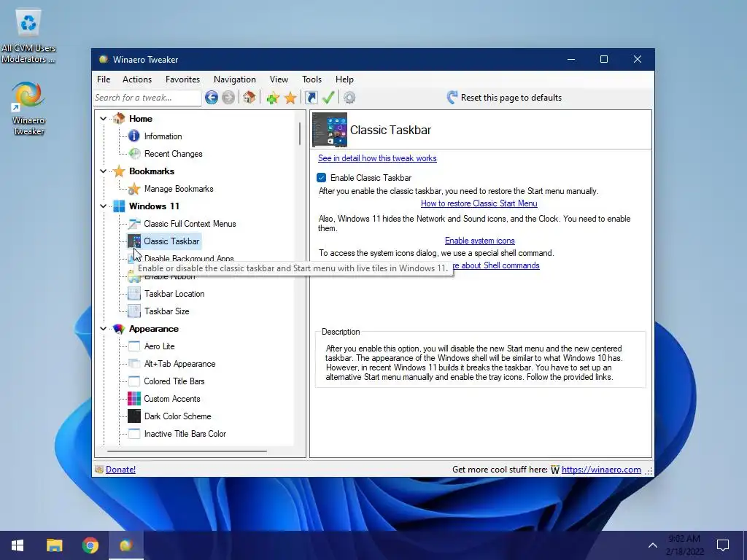Open Winaero Tweaker desktop shortcut

(x=28, y=109)
